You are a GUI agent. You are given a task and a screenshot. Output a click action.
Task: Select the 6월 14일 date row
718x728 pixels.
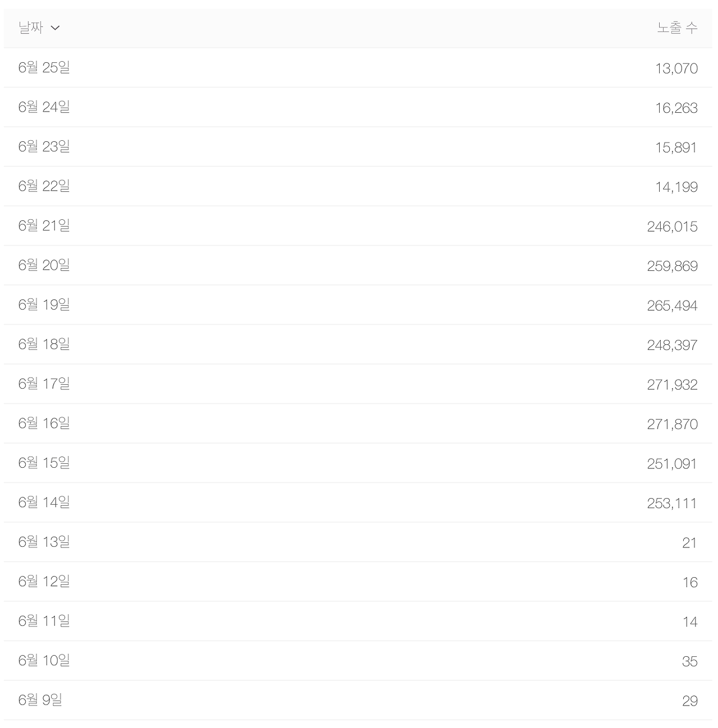pos(358,503)
